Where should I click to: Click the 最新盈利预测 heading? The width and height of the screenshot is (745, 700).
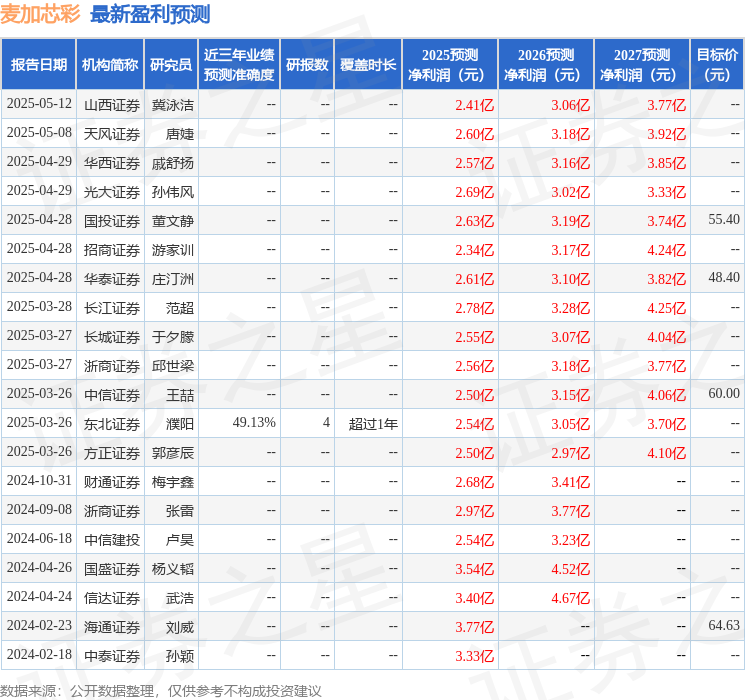point(150,14)
